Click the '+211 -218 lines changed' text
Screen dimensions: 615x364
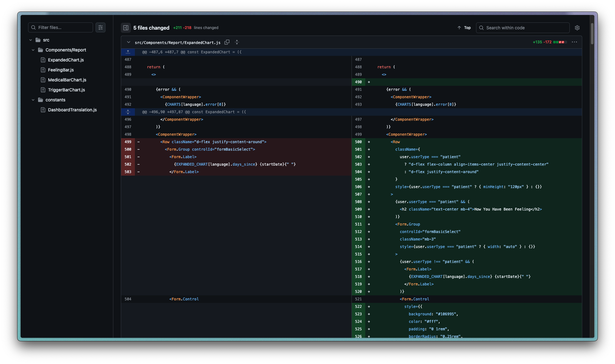coord(196,28)
